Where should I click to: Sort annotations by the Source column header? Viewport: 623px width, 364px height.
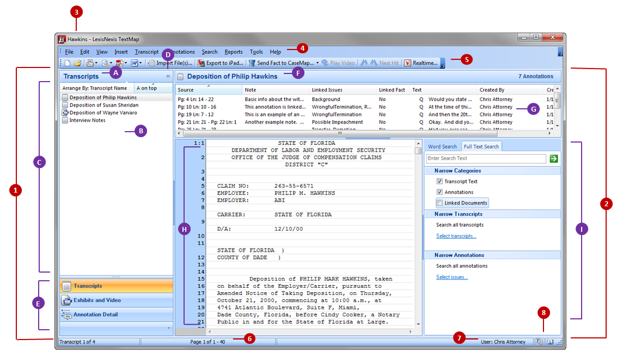(209, 90)
